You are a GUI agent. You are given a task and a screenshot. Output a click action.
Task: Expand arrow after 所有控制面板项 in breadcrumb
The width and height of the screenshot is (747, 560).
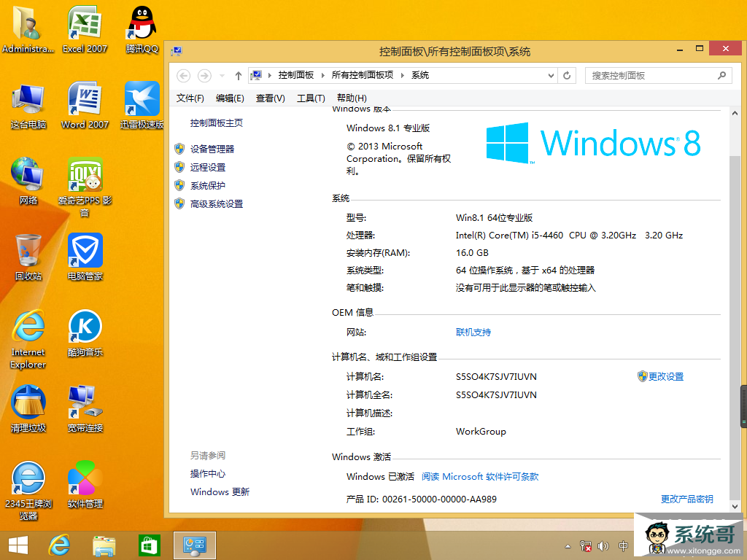(402, 75)
